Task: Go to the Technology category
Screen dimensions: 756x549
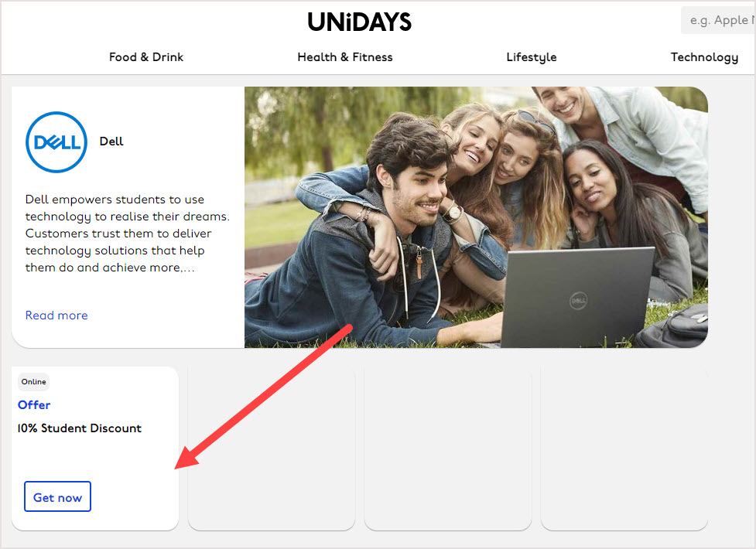Action: click(704, 57)
